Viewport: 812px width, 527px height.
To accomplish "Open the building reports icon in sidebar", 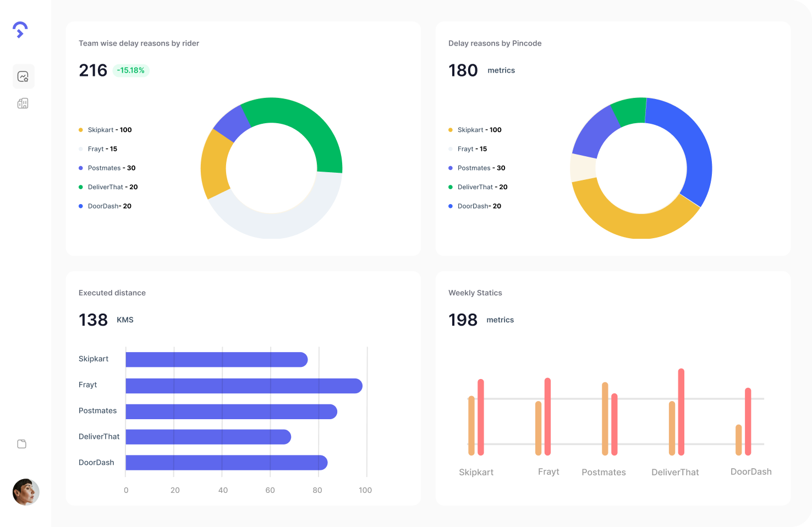I will tap(23, 103).
